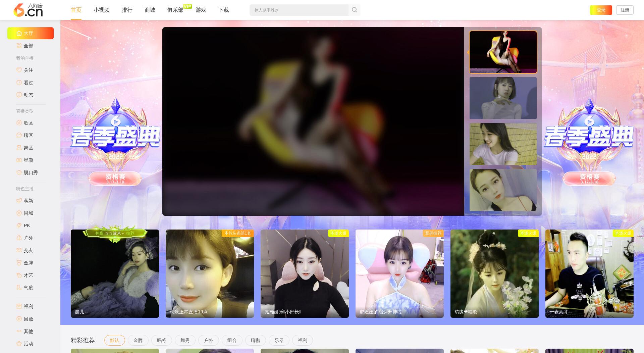Click the 注册 register button
Image resolution: width=644 pixels, height=353 pixels.
[625, 10]
